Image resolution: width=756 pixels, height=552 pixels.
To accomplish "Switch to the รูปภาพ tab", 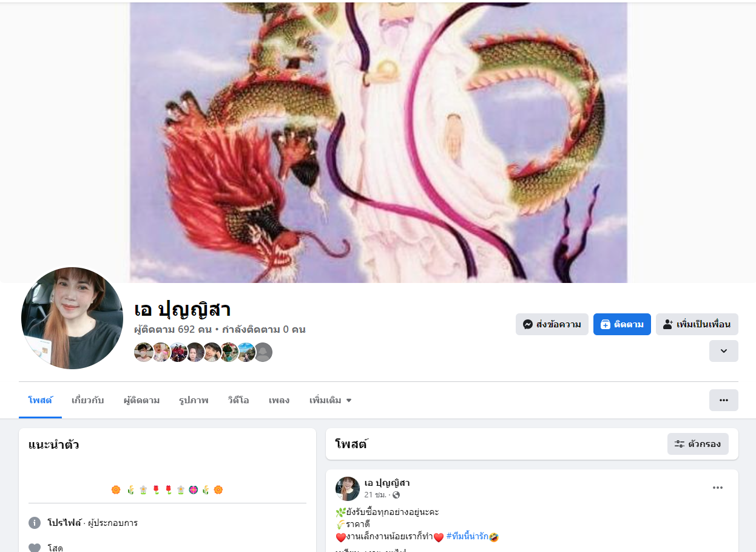I will pyautogui.click(x=194, y=400).
